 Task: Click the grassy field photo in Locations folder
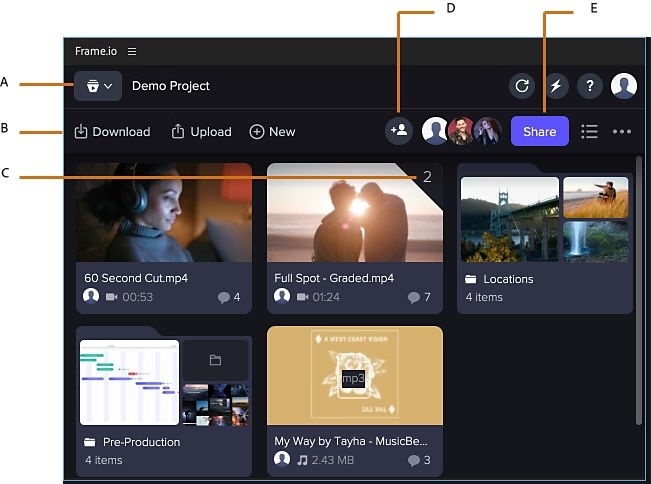[596, 198]
